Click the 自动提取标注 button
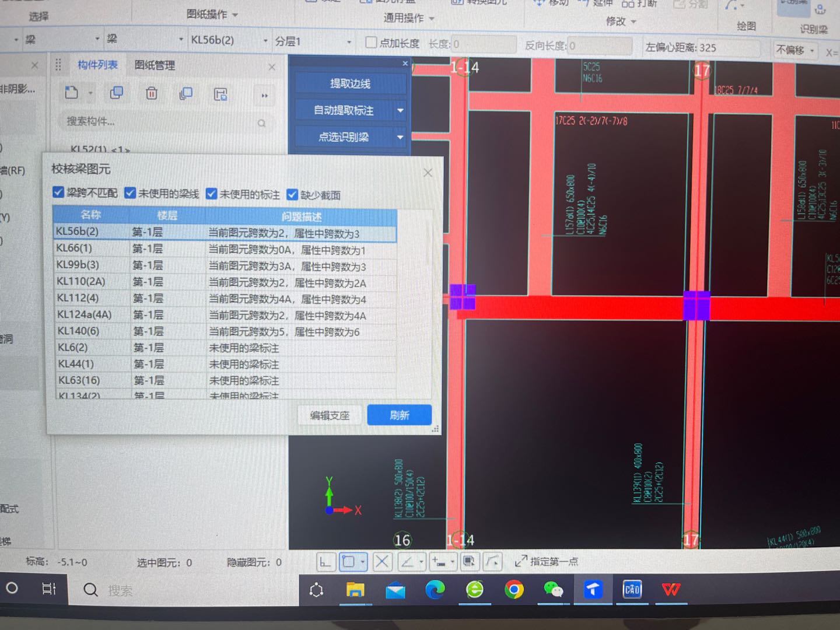This screenshot has height=630, width=840. pyautogui.click(x=344, y=110)
